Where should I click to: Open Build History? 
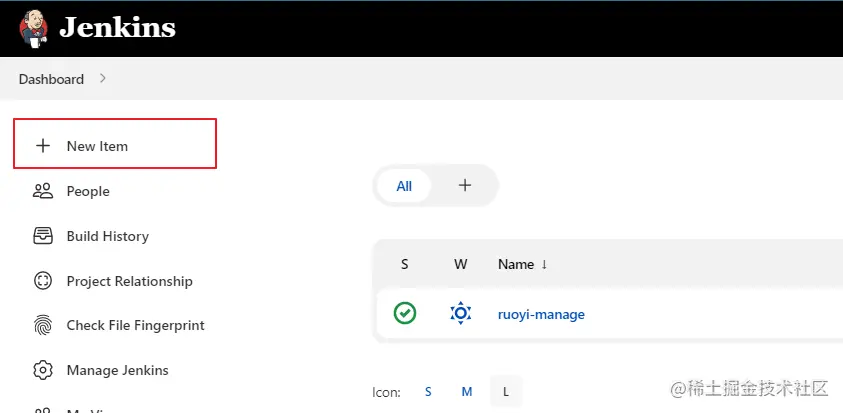pyautogui.click(x=108, y=236)
